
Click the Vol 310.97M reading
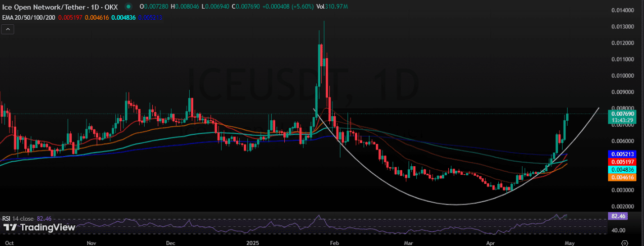333,7
